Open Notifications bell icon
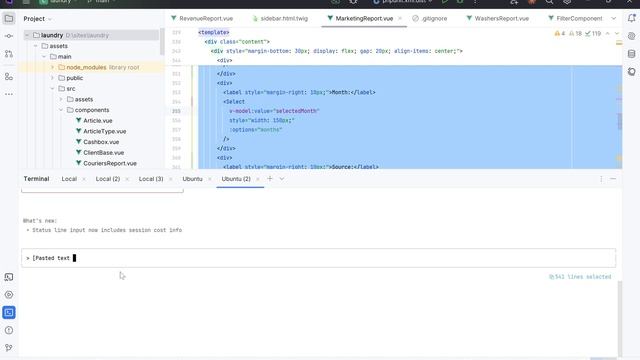The width and height of the screenshot is (640, 360). (631, 18)
